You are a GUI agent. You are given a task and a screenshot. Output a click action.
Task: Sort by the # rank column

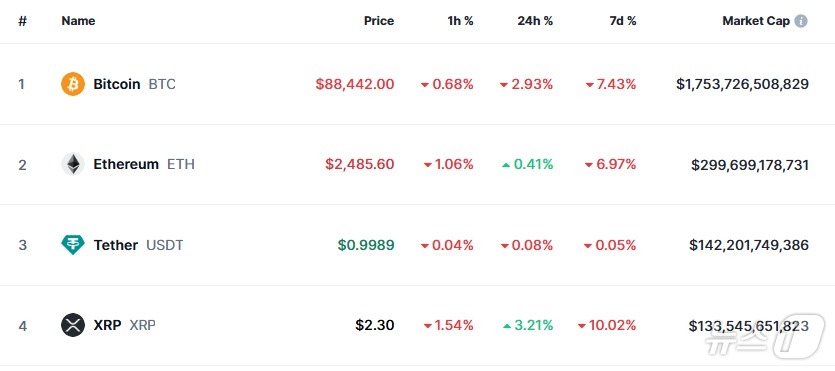tap(22, 21)
